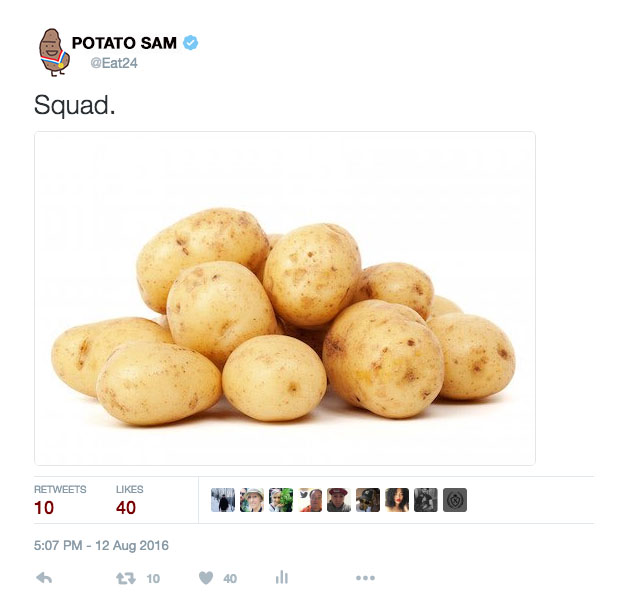
Task: Open the three-dot more options menu
Action: tap(366, 578)
